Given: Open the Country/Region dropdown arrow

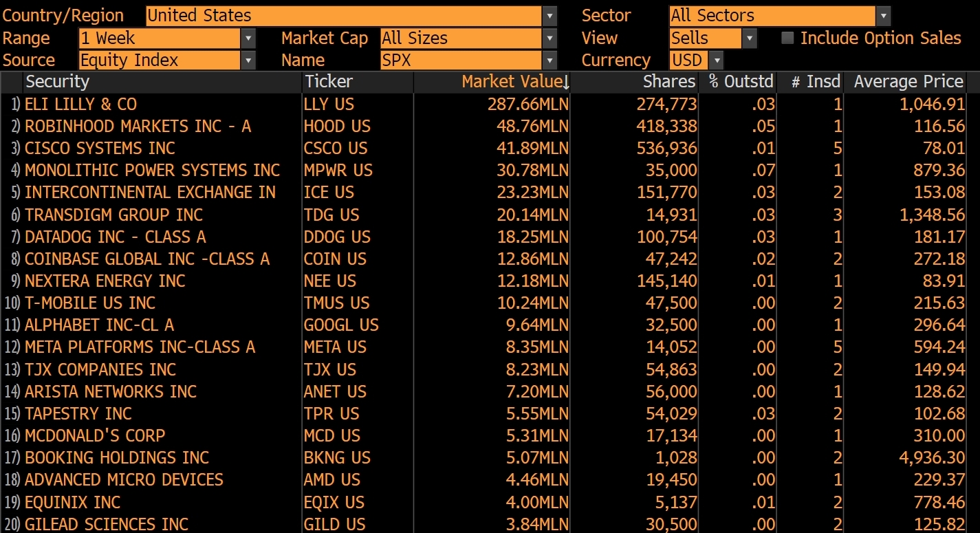Looking at the screenshot, I should point(549,16).
